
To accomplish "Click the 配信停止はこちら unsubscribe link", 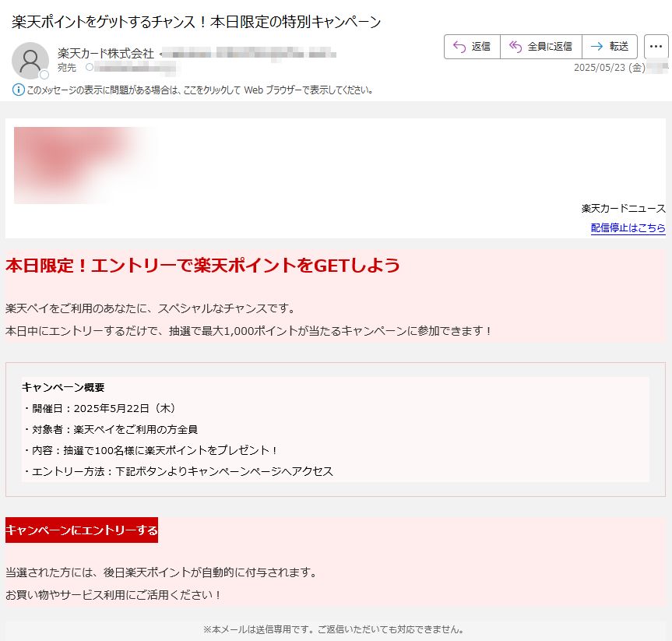I will (x=628, y=227).
